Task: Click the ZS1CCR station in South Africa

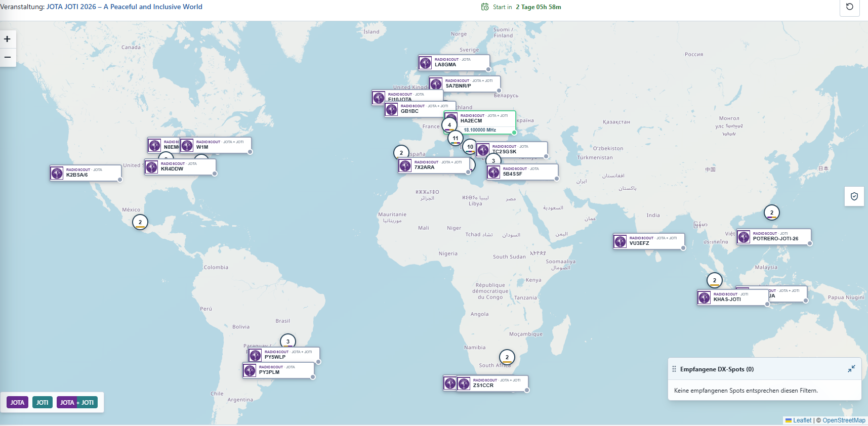Action: (492, 384)
